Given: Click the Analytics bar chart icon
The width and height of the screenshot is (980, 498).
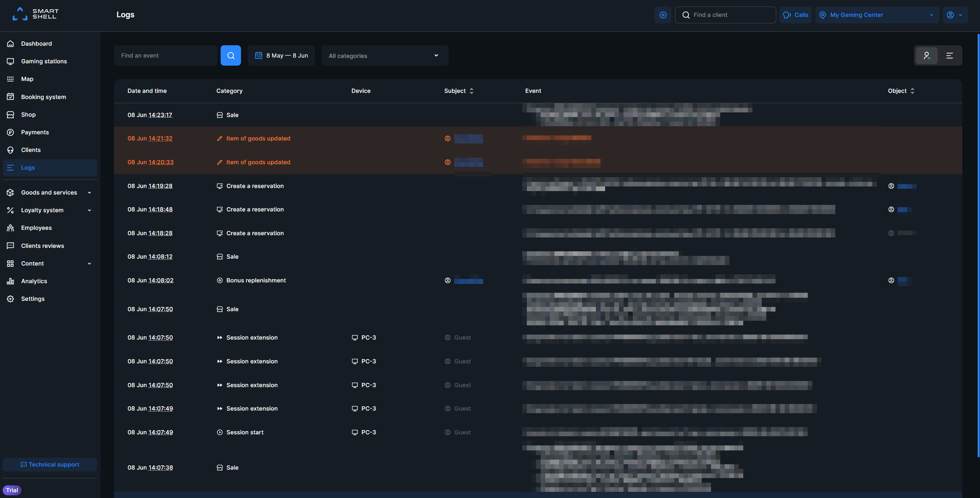Looking at the screenshot, I should (x=10, y=281).
